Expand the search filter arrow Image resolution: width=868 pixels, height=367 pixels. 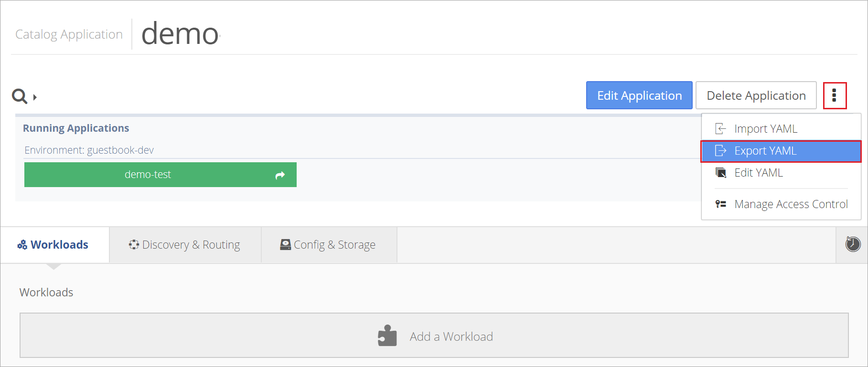35,97
